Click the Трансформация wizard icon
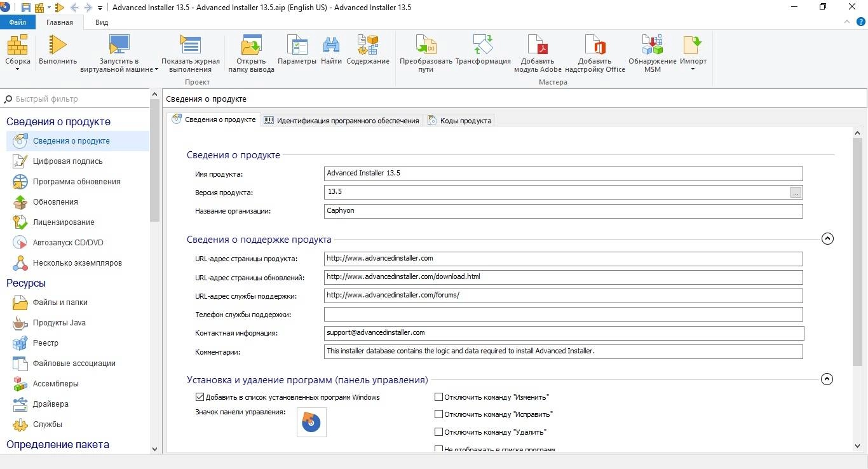This screenshot has width=868, height=469. (x=483, y=44)
